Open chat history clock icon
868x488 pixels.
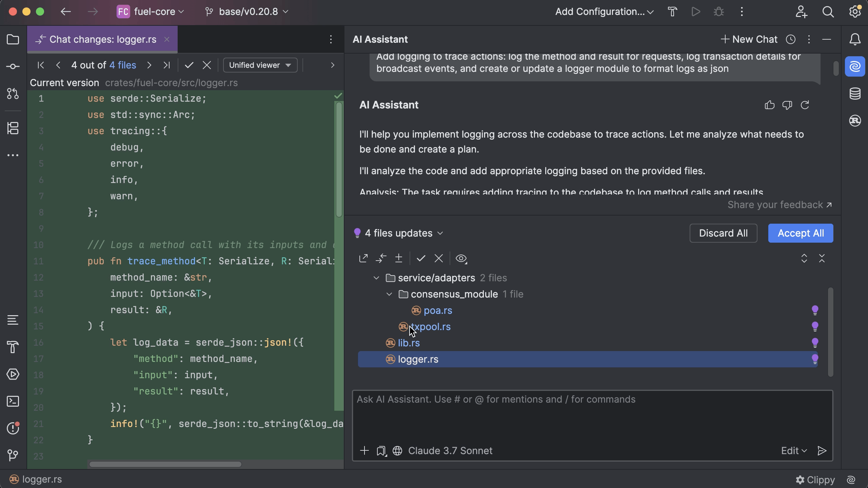coord(790,39)
